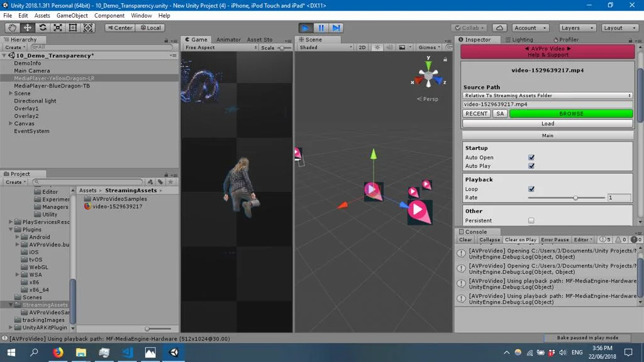The width and height of the screenshot is (644, 362).
Task: Toggle Local handle rotation
Action: point(150,28)
